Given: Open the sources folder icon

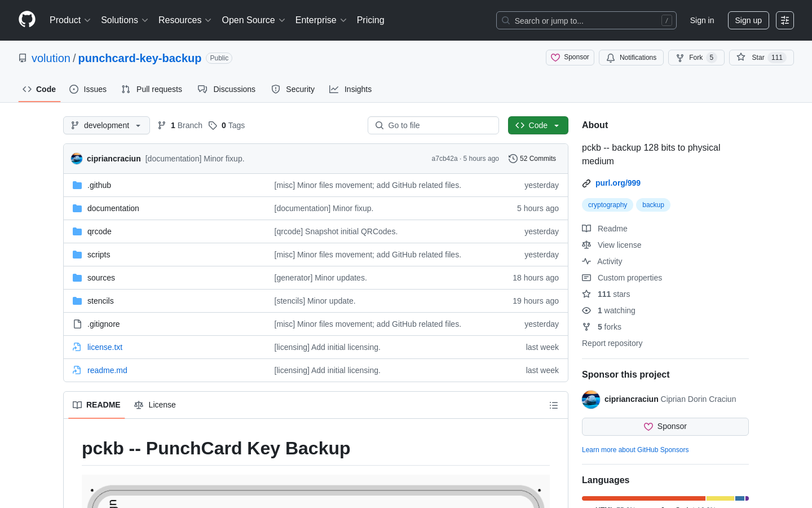Looking at the screenshot, I should [x=77, y=278].
